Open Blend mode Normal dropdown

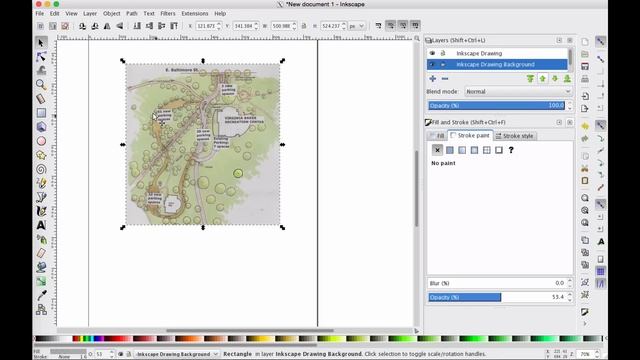518,91
